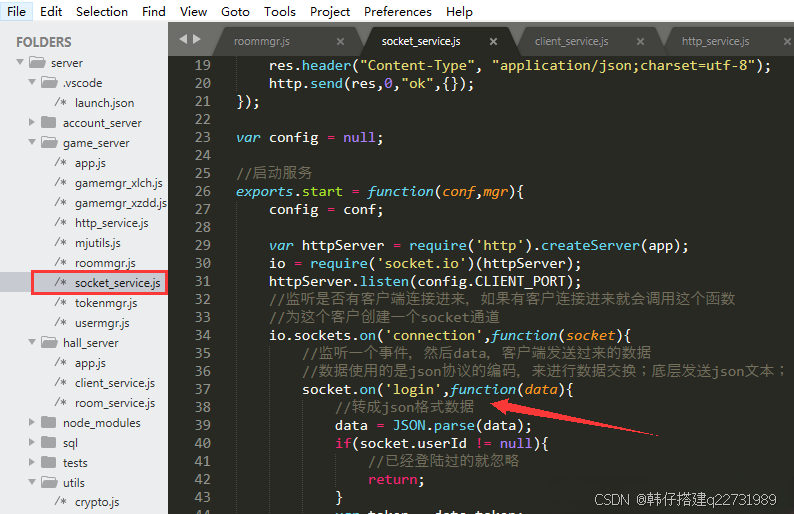Collapse the hall_server folder

pyautogui.click(x=32, y=342)
